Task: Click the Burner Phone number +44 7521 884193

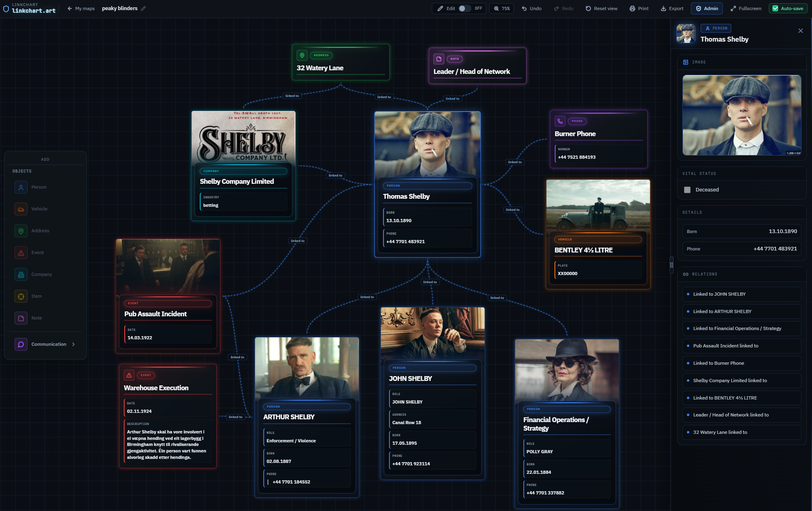Action: click(x=577, y=157)
